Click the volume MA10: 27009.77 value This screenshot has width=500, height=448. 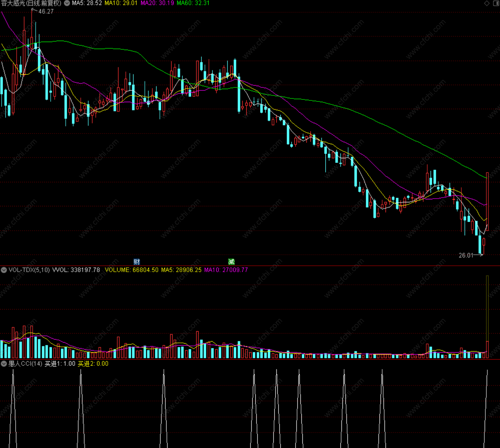(226, 270)
